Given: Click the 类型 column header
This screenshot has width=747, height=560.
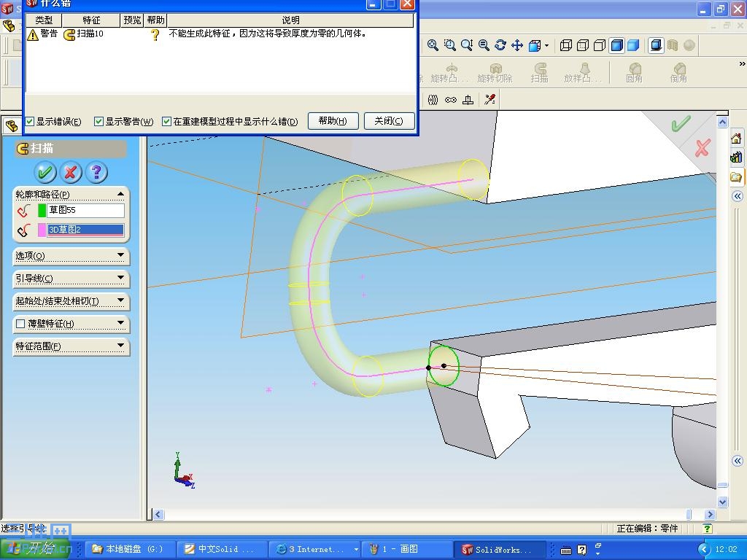Looking at the screenshot, I should (43, 20).
